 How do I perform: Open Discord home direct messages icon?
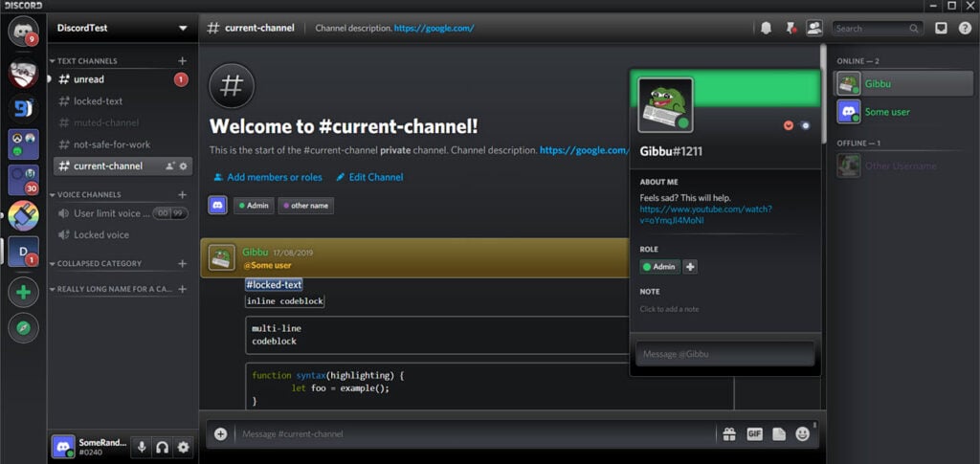23,31
